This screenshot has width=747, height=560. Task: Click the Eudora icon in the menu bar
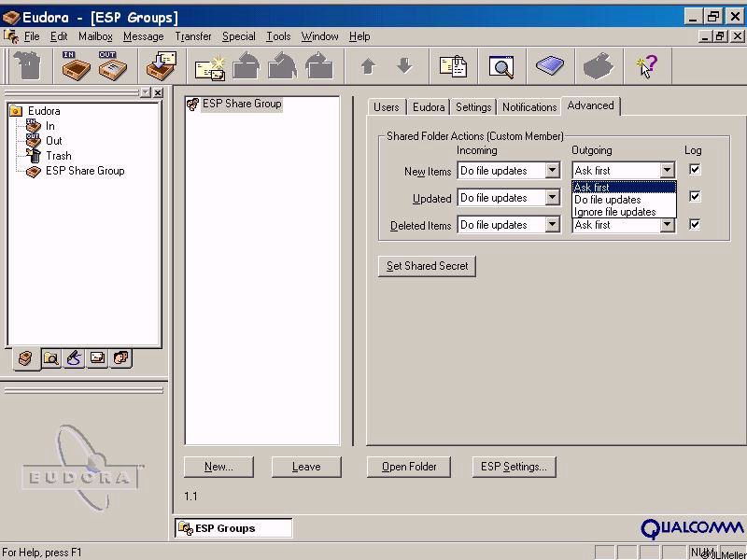click(10, 36)
